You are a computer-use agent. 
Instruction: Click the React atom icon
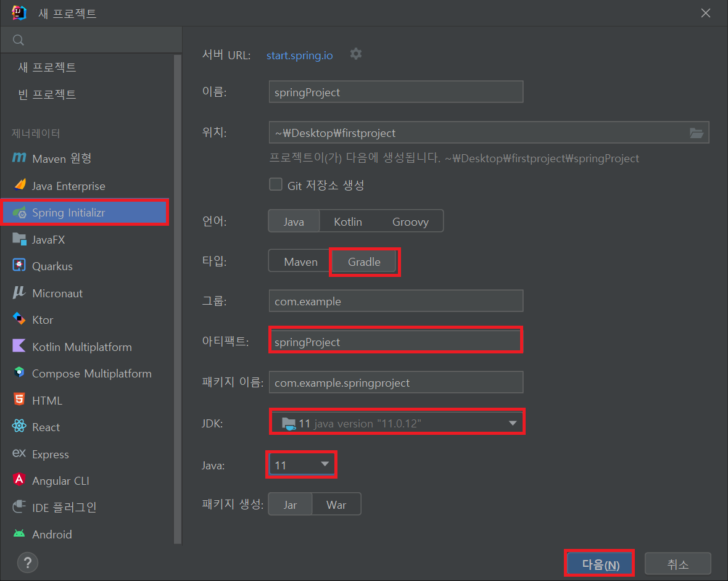(19, 426)
